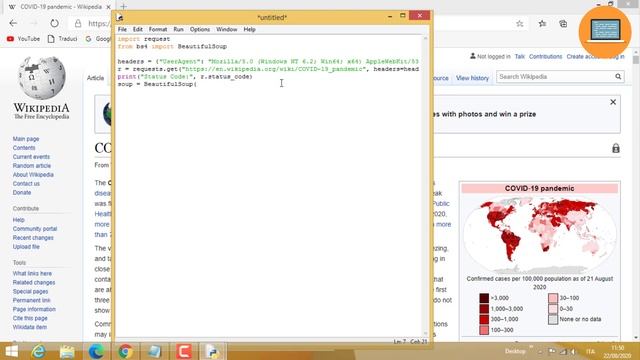Click the Wikipedia globe logo

pyautogui.click(x=42, y=78)
